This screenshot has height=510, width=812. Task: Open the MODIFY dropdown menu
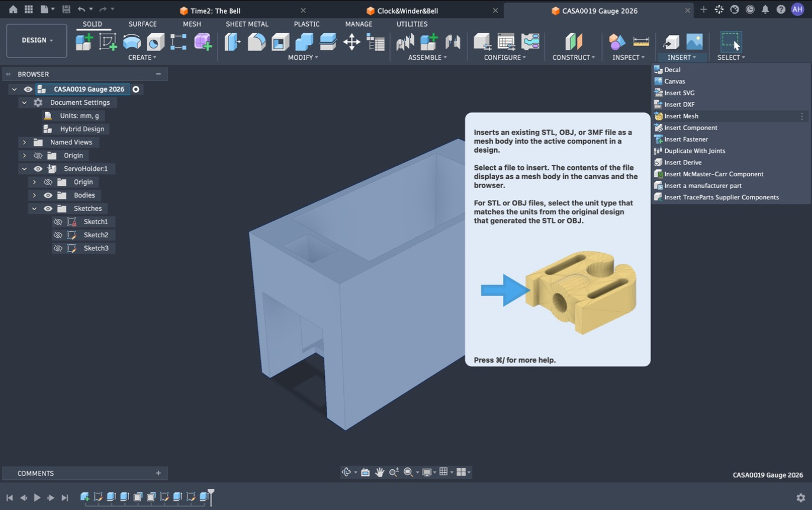click(303, 57)
